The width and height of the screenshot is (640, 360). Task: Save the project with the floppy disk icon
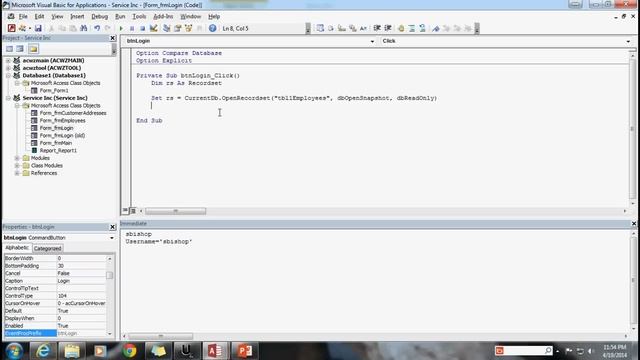[38, 28]
